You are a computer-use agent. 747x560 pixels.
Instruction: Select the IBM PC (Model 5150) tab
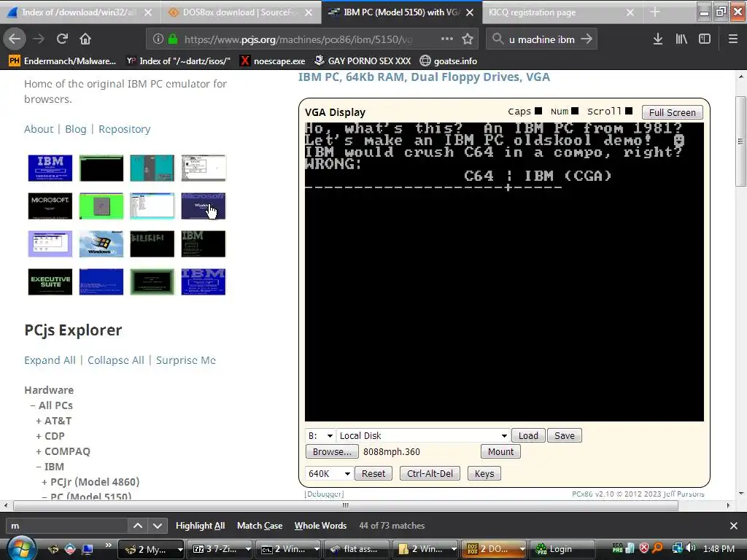point(401,12)
